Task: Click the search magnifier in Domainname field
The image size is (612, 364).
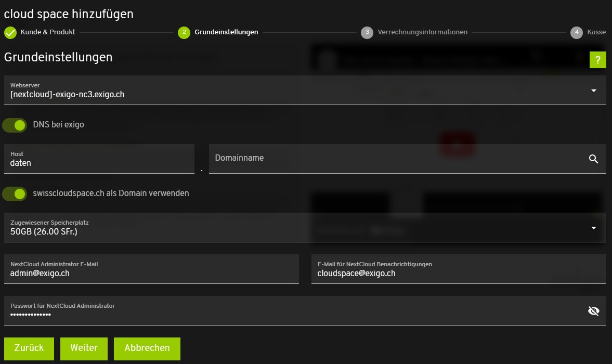Action: 593,159
